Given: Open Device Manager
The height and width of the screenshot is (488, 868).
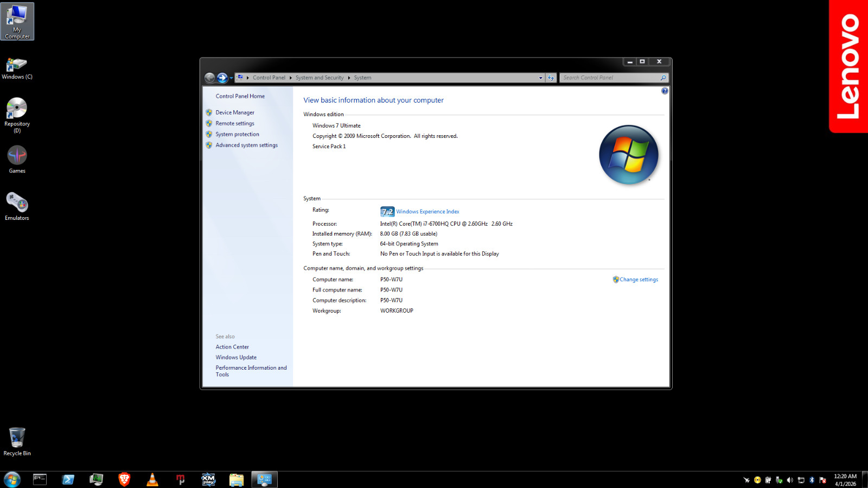Looking at the screenshot, I should (x=235, y=112).
